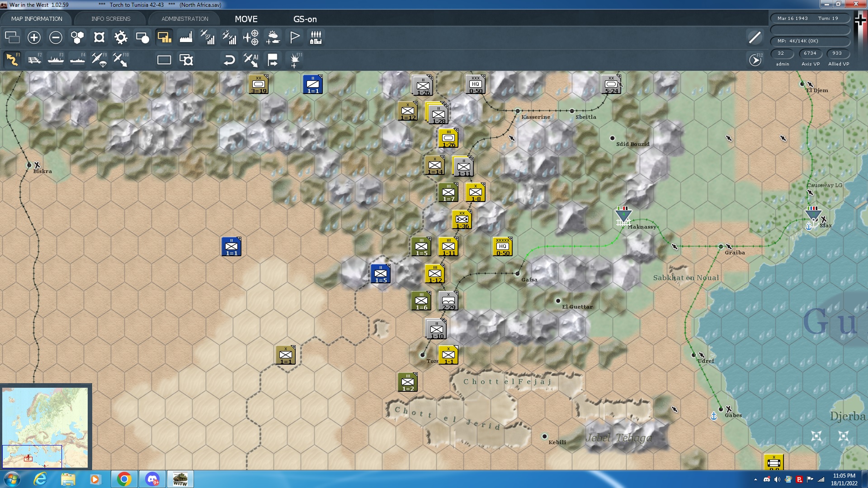Screen dimensions: 868x488
Task: Click the air recon signal icon
Action: (x=208, y=38)
